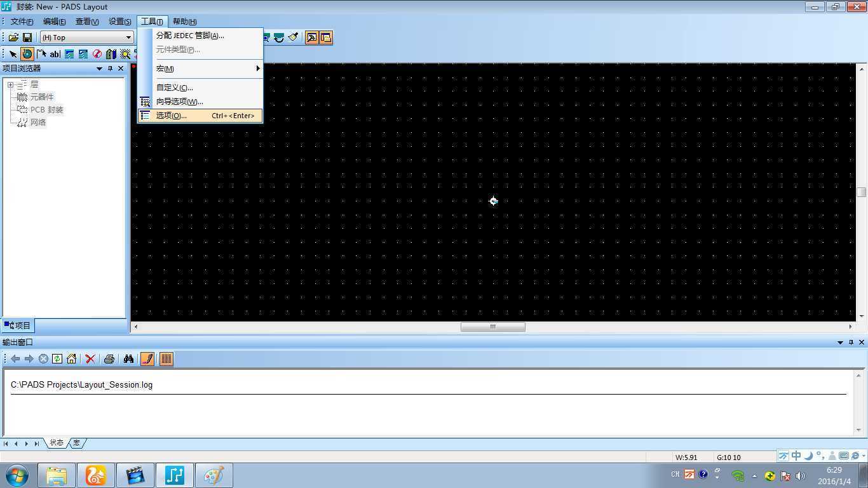Open the (H) Top layer dropdown
The height and width of the screenshot is (488, 868).
[x=86, y=37]
